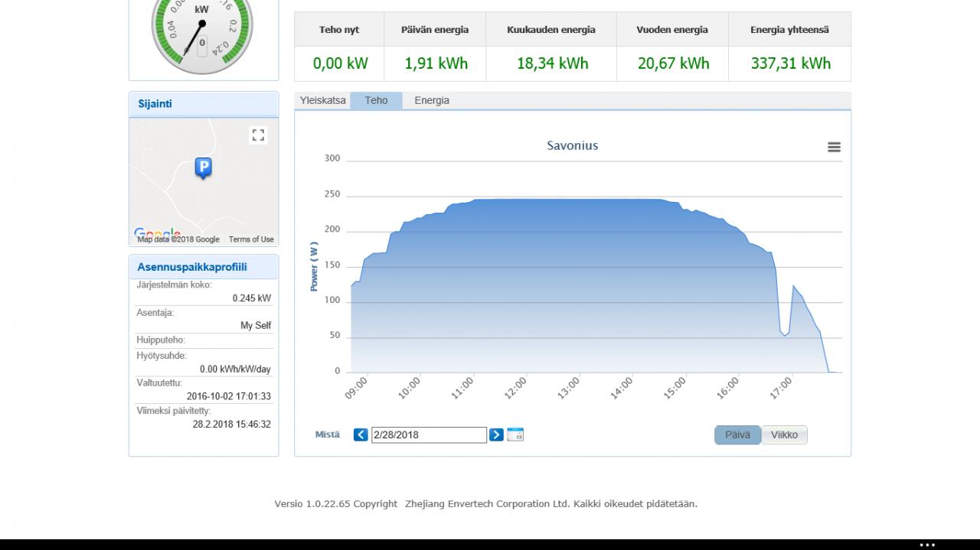Viewport: 980px width, 550px height.
Task: Select the Päivä view toggle
Action: [737, 435]
